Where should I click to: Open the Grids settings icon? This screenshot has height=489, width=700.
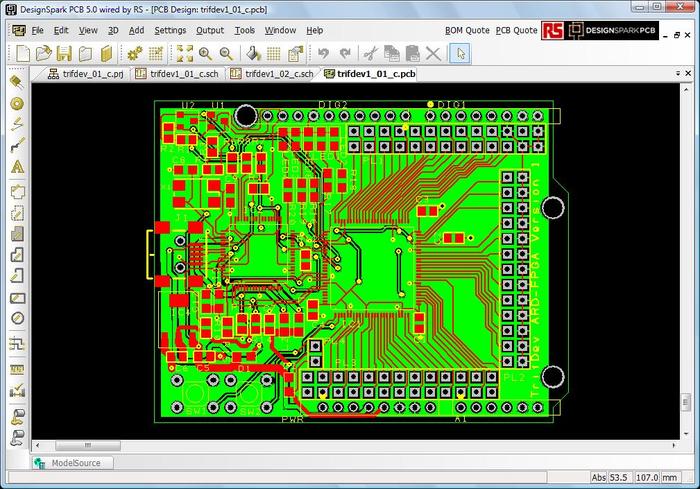coord(274,54)
